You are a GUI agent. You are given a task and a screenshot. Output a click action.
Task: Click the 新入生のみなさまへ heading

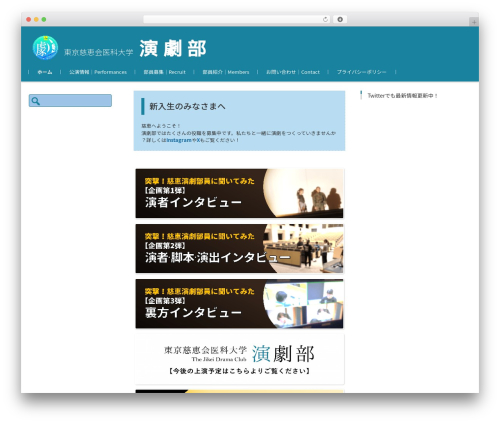point(187,106)
